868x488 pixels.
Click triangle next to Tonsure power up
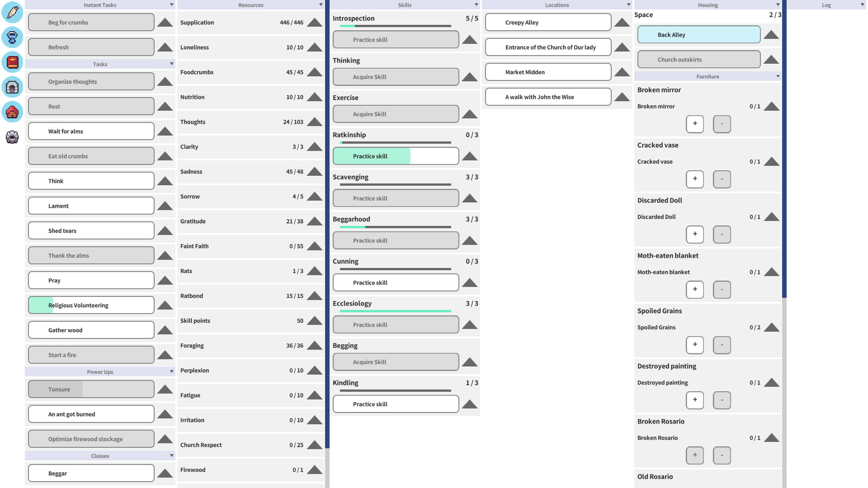[x=165, y=389]
